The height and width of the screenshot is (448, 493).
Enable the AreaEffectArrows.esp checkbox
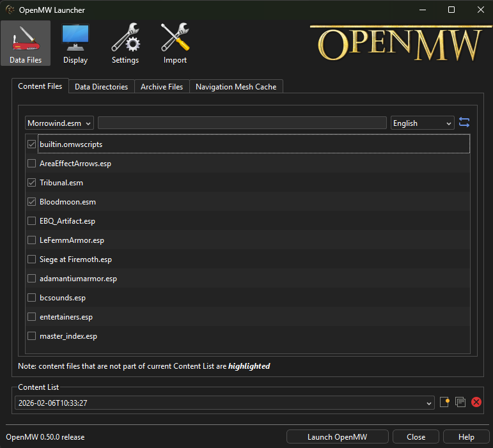[x=32, y=164]
